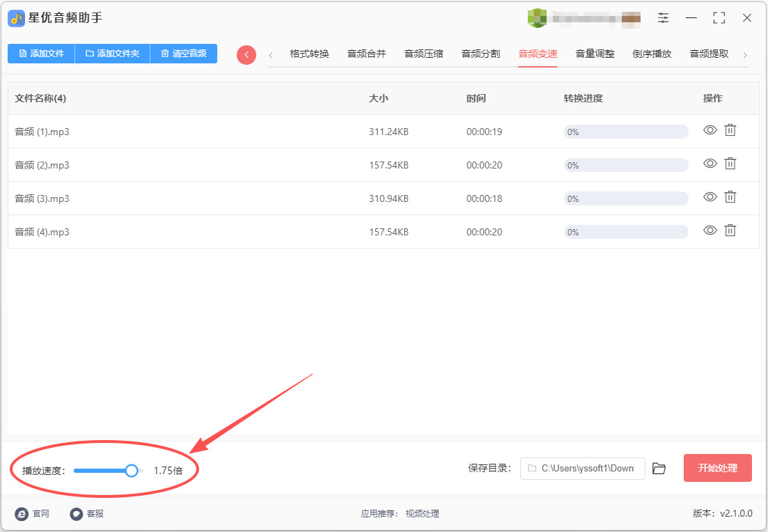Click the 保存目录 path input field

point(582,469)
